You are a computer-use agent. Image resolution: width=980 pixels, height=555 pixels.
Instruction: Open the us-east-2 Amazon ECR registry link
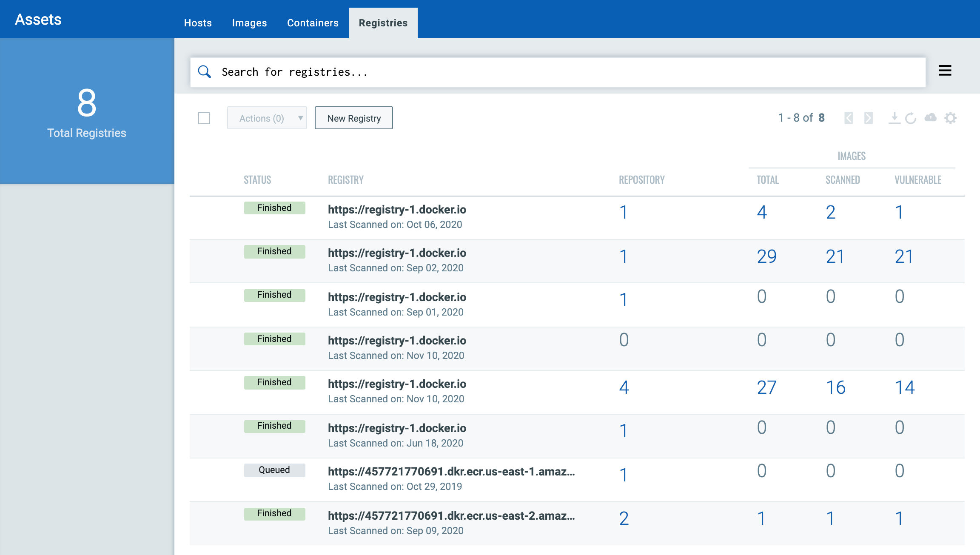click(451, 515)
